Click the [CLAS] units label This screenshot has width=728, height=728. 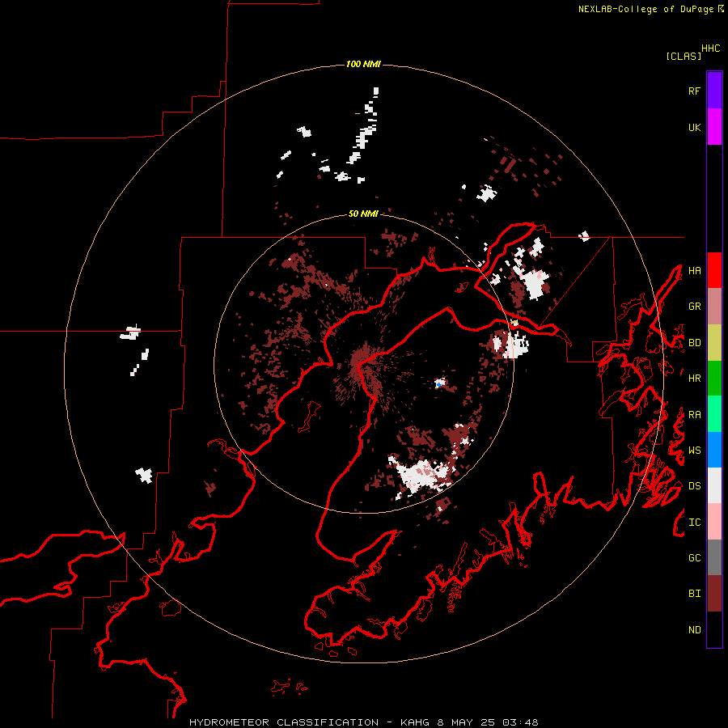(x=684, y=56)
